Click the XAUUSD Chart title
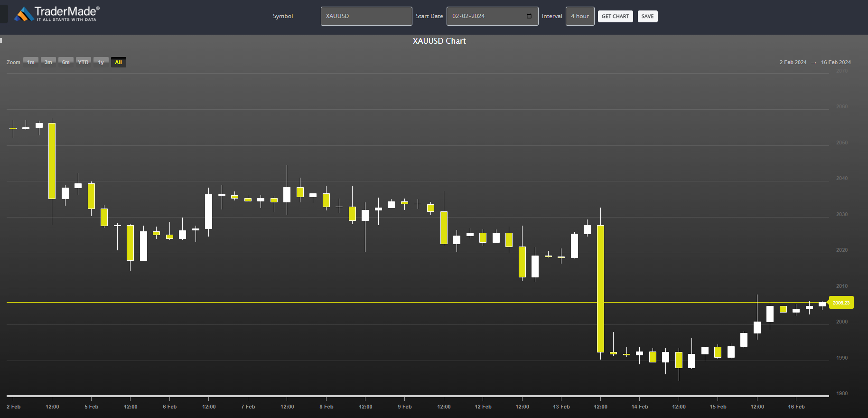 (x=439, y=41)
